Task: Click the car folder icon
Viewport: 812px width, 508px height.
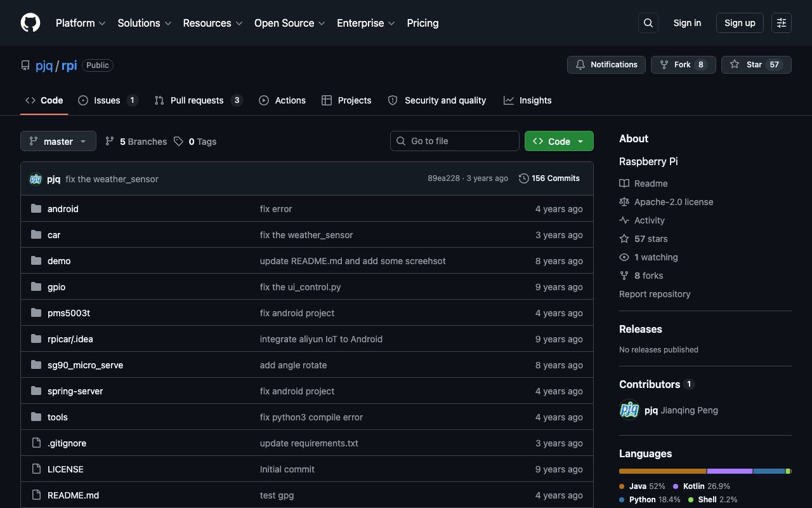Action: tap(36, 234)
